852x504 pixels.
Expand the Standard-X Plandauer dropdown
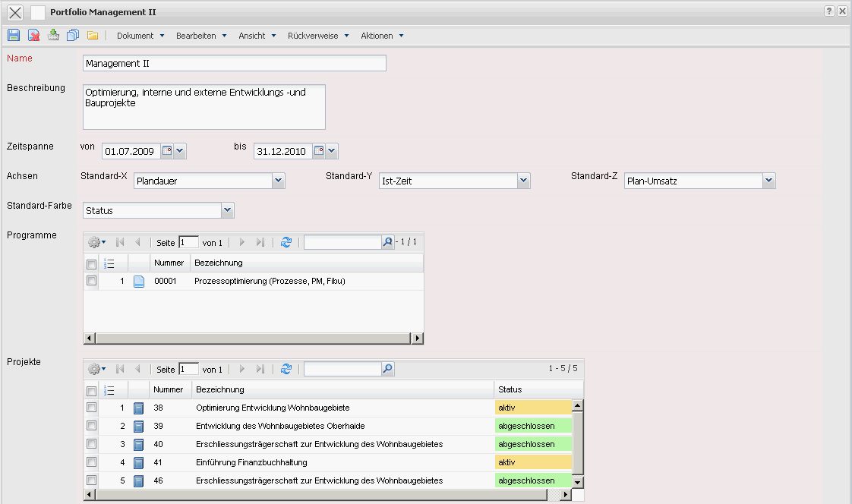tap(279, 181)
